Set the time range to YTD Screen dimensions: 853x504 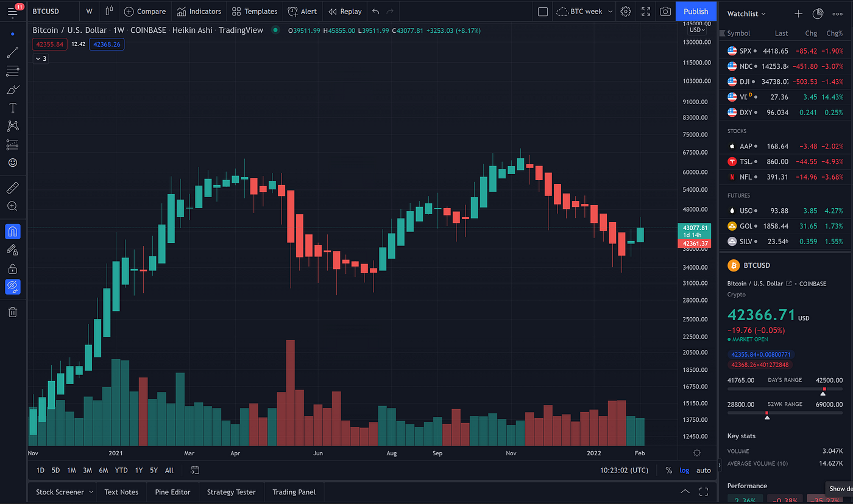[x=121, y=470]
